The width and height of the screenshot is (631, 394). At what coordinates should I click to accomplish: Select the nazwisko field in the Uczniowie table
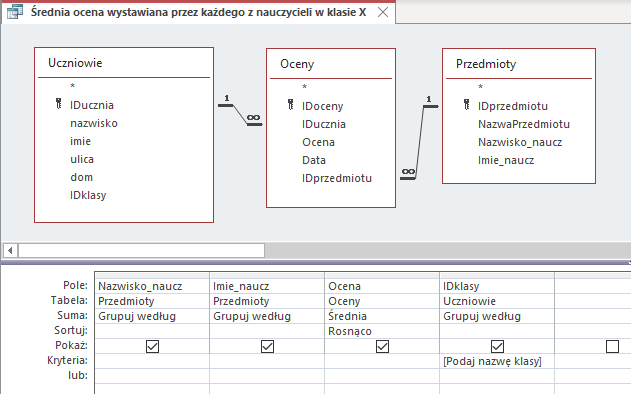pos(94,123)
